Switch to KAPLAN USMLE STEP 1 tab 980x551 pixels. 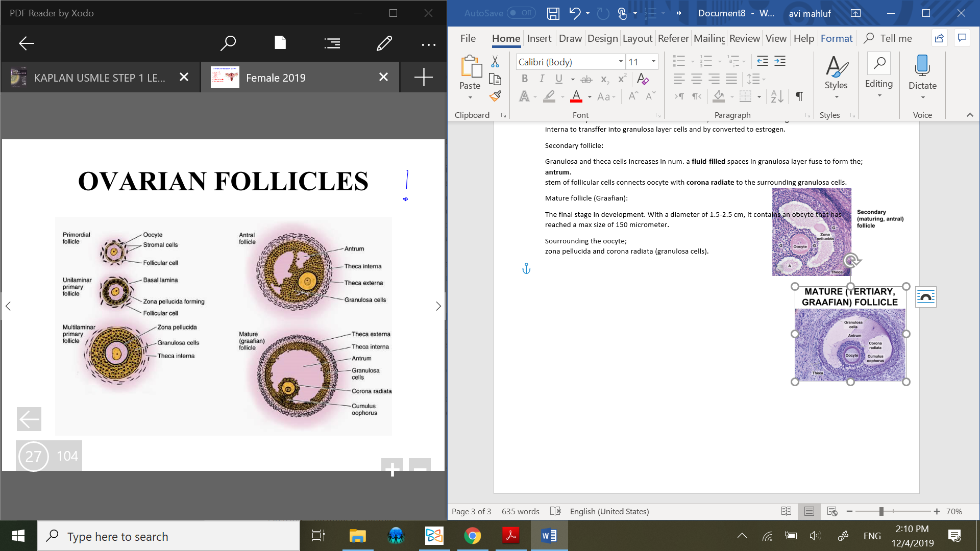[x=100, y=78]
